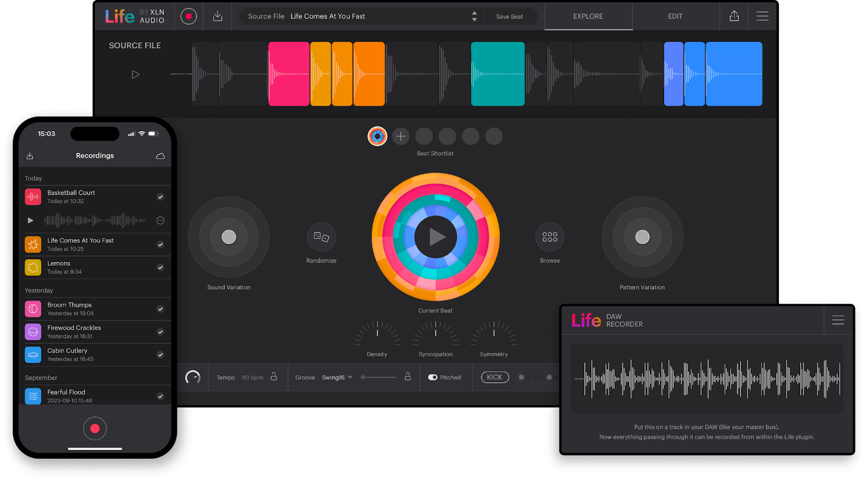Toggle the Lemons recording checkmark
Image resolution: width=868 pixels, height=482 pixels.
click(x=160, y=267)
